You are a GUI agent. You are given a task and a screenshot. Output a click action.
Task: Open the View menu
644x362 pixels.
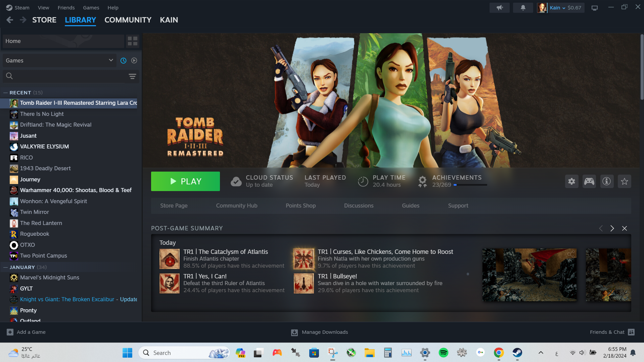click(43, 8)
